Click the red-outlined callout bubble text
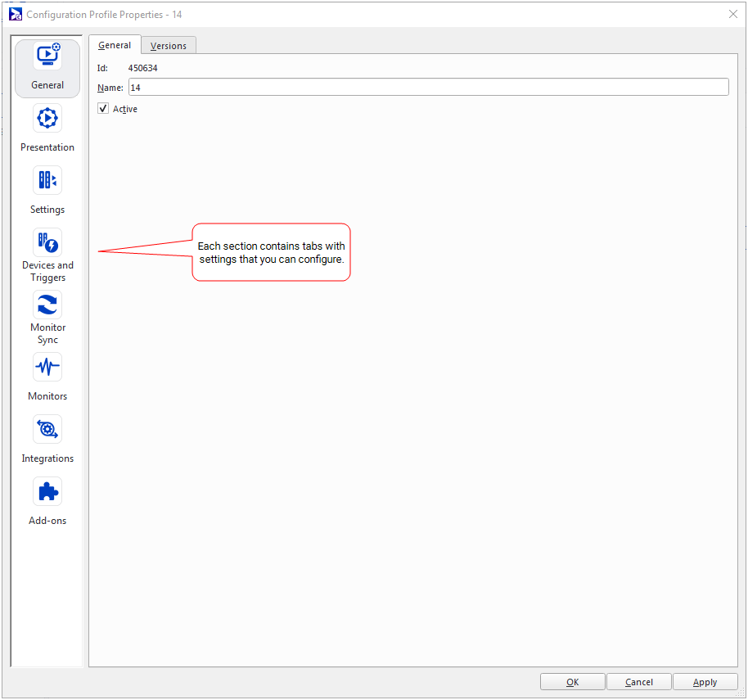 click(271, 252)
